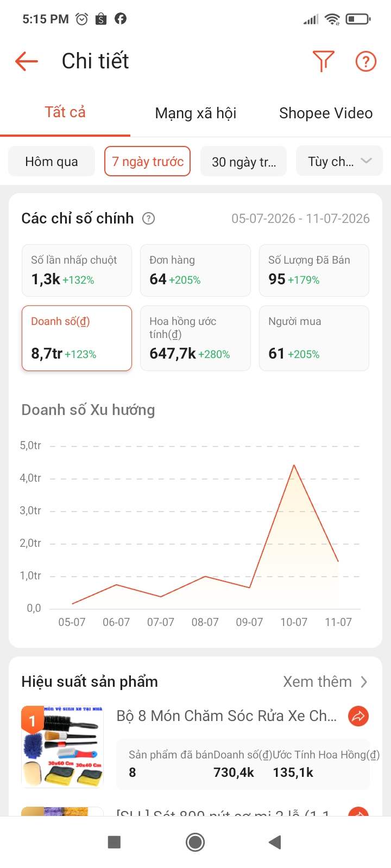391x868 pixels.
Task: Switch to Shopee Video tab
Action: [x=326, y=113]
